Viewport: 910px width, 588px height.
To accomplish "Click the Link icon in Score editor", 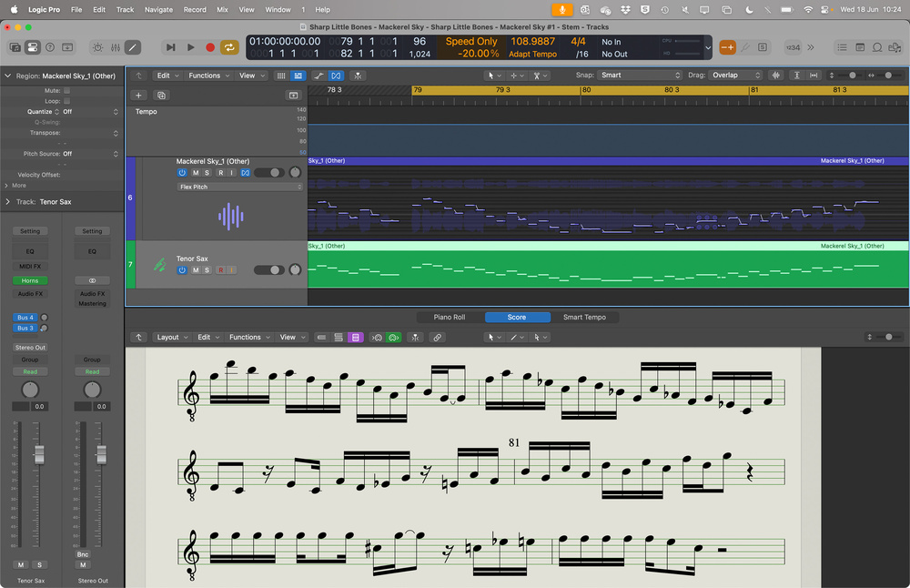I will tap(437, 338).
